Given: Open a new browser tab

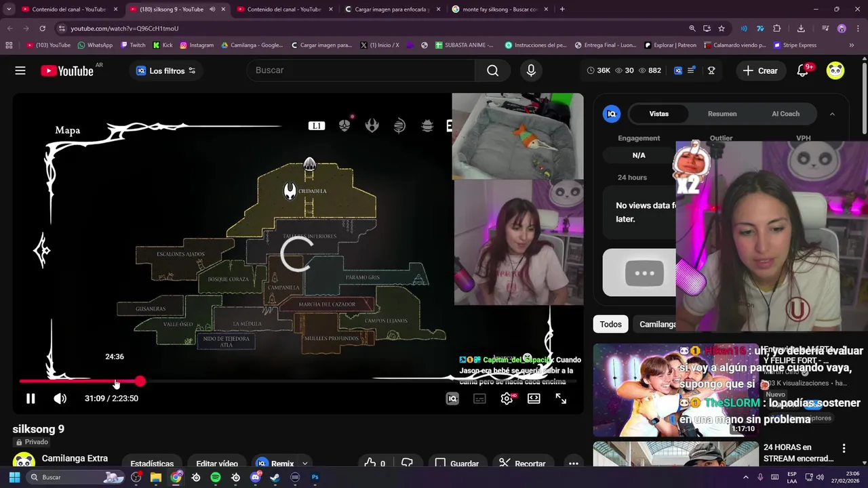Looking at the screenshot, I should pyautogui.click(x=562, y=9).
